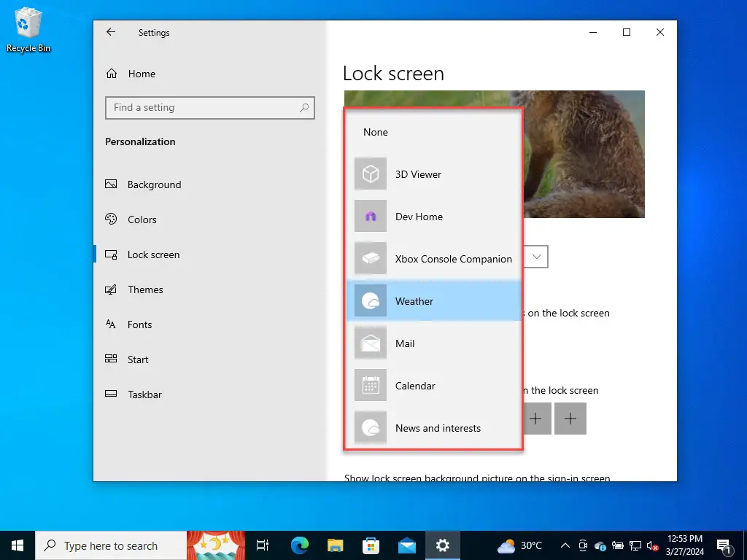747x560 pixels.
Task: Add quick status app with last plus button
Action: coord(570,419)
